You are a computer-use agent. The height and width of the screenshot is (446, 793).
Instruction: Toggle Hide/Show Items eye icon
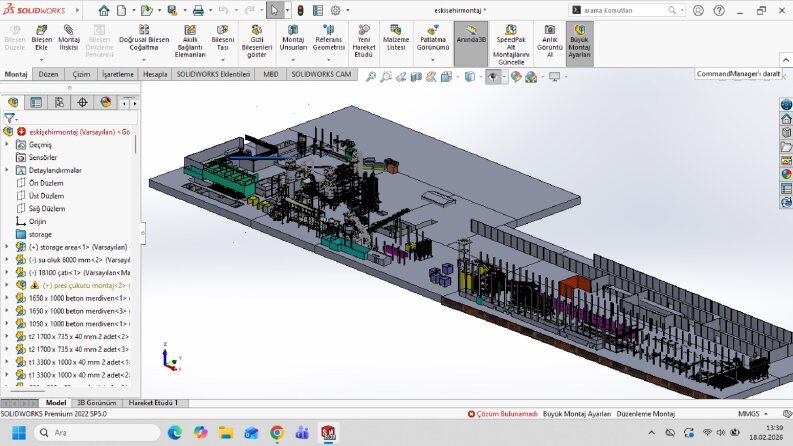pyautogui.click(x=492, y=77)
